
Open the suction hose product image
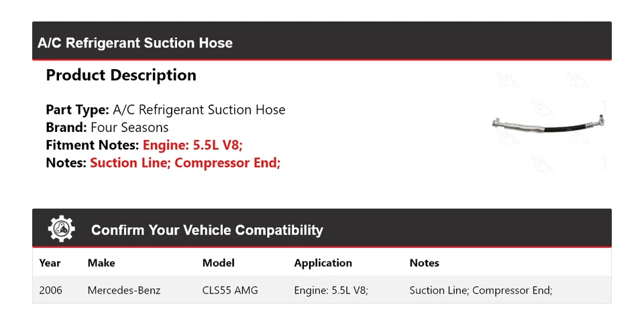[551, 124]
